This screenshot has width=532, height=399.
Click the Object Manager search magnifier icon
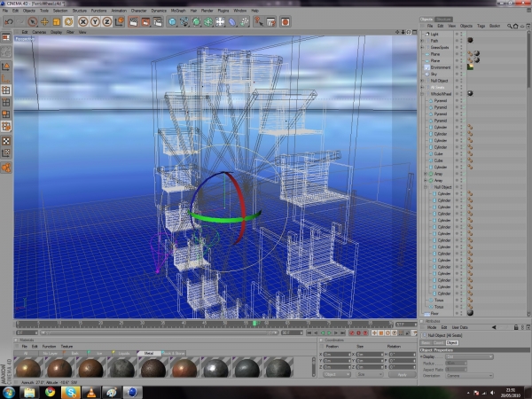click(x=509, y=26)
